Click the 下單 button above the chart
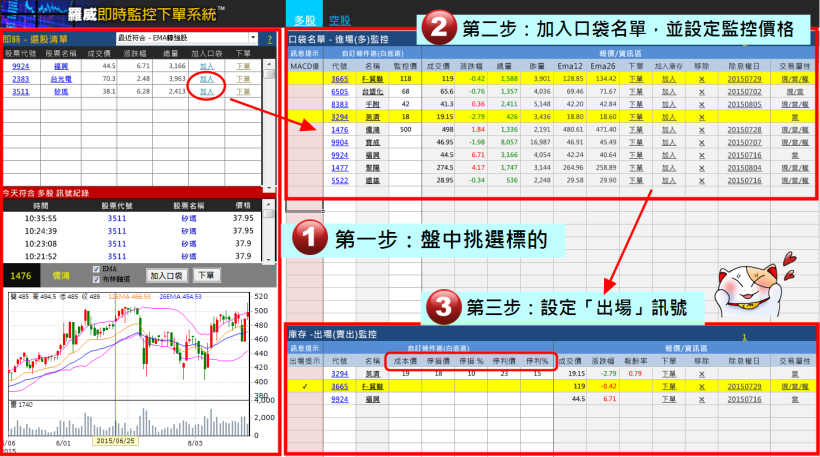The image size is (820, 457). click(x=207, y=276)
